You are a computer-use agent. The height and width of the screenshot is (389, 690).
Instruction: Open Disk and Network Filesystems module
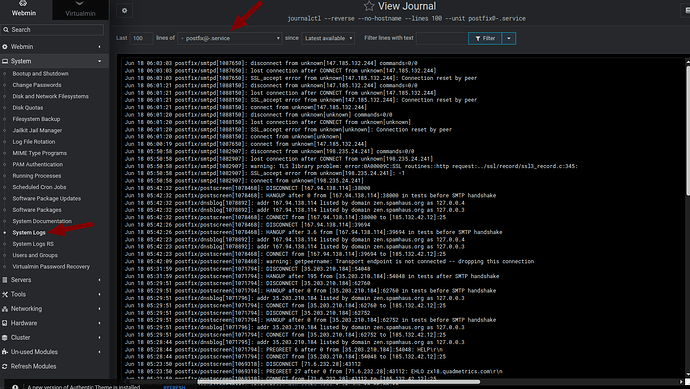51,96
